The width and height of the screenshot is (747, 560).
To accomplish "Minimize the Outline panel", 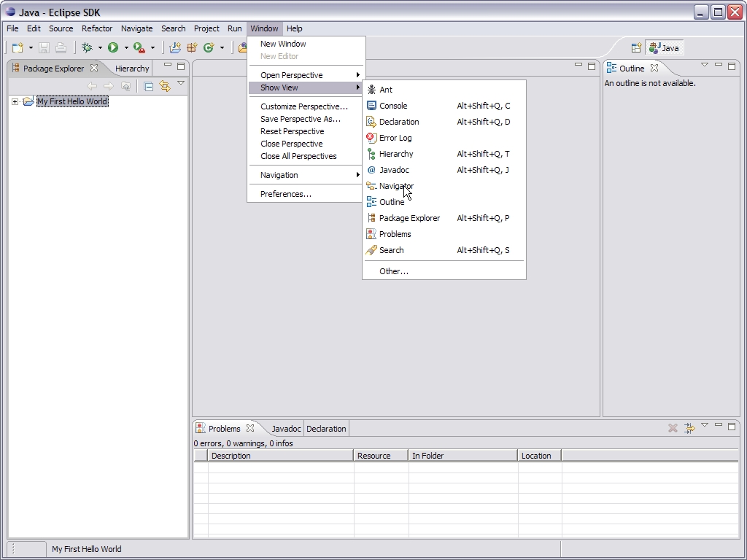I will click(719, 65).
